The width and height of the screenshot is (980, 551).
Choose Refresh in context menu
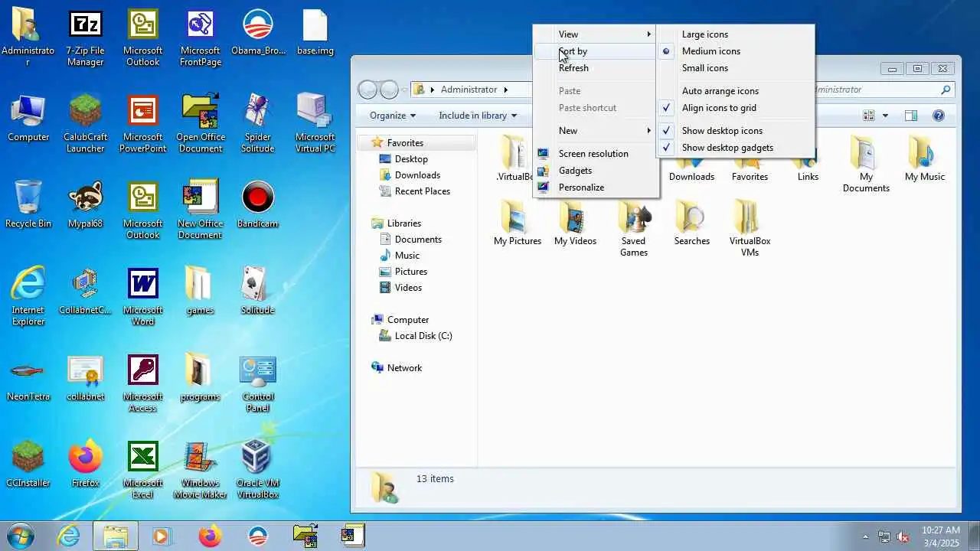click(596, 68)
